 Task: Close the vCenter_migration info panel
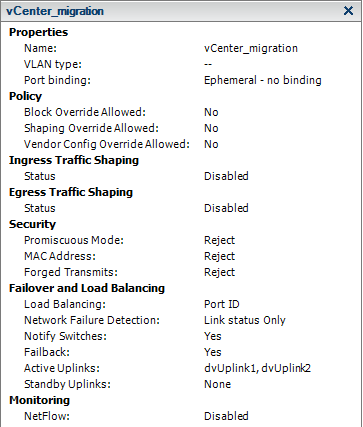pyautogui.click(x=348, y=11)
